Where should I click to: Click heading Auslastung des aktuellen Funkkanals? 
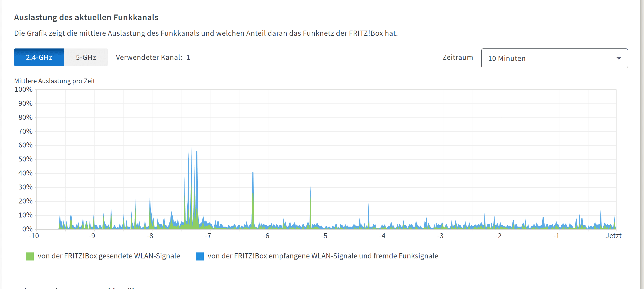pos(86,17)
